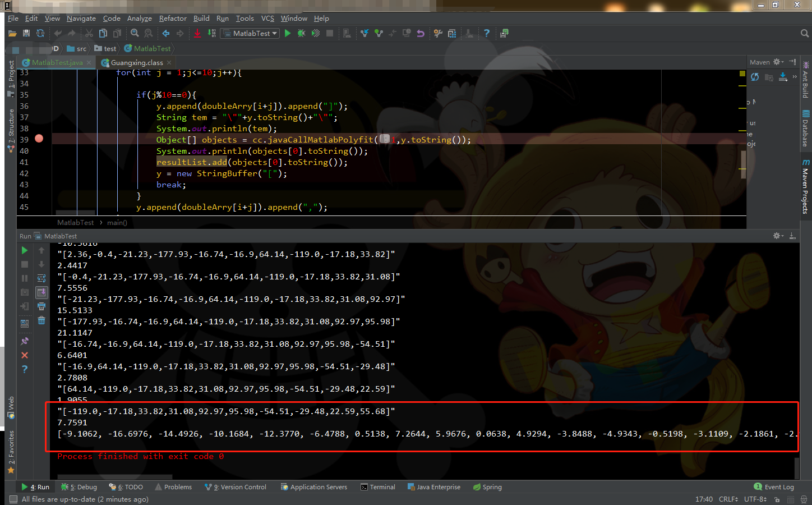812x505 pixels.
Task: Switch to the MatlabTest.java editor tab
Action: [57, 62]
